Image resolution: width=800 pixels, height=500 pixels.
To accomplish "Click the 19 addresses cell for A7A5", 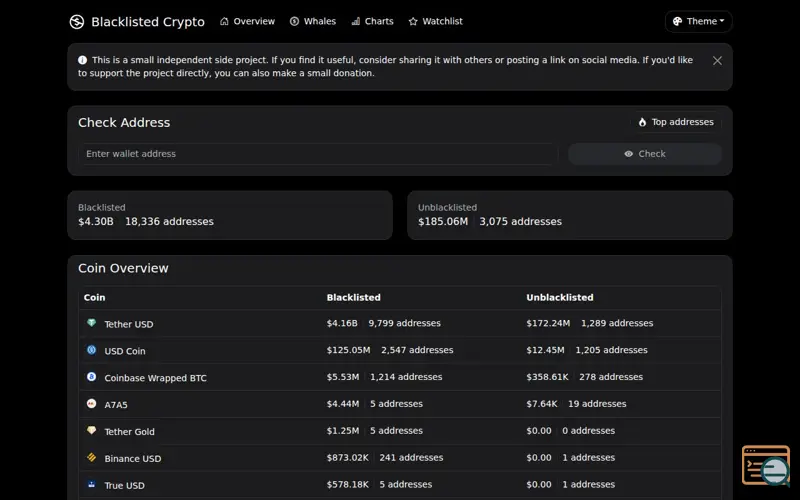I will (x=597, y=404).
